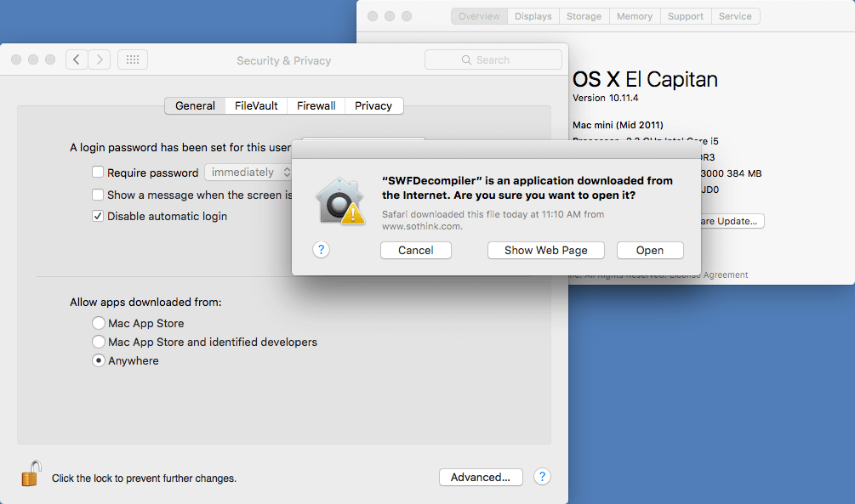Click 'Version 10.11.4' text
The image size is (855, 504).
605,98
